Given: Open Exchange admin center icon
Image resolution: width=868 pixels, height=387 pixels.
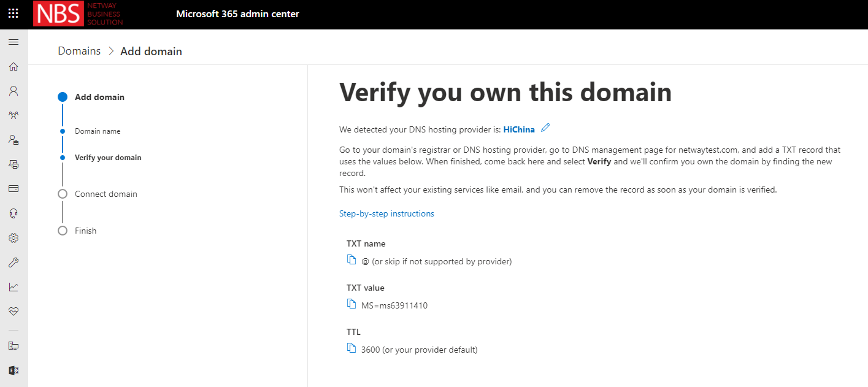Looking at the screenshot, I should pyautogui.click(x=13, y=370).
